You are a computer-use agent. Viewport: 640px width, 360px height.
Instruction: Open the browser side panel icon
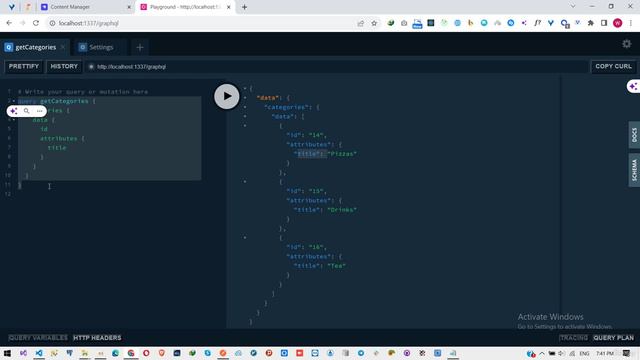(604, 23)
